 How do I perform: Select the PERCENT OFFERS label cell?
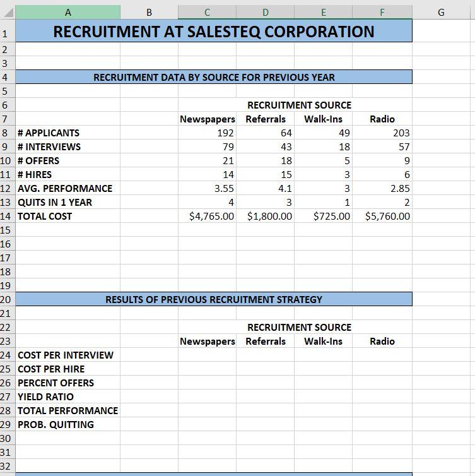point(68,383)
